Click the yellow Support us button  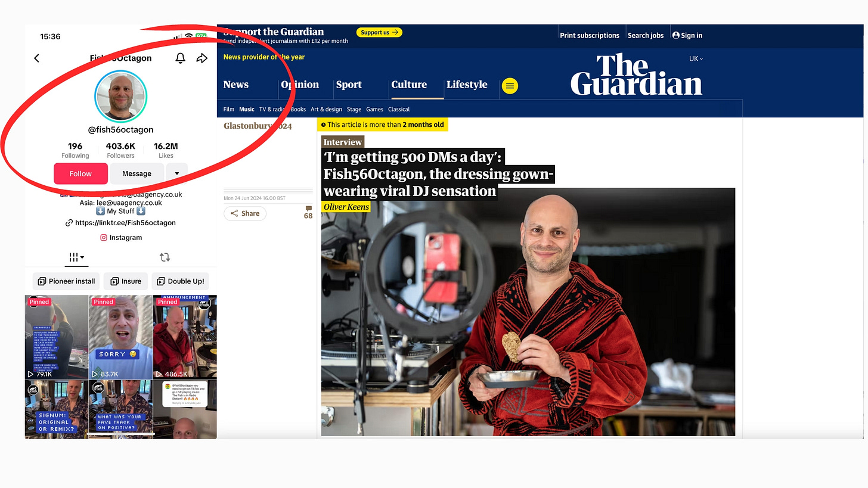(379, 32)
